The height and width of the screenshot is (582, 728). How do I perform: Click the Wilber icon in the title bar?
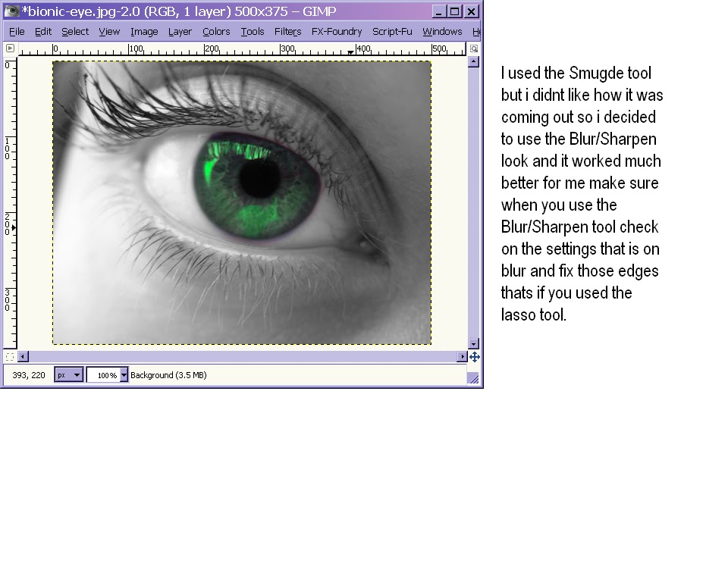(12, 11)
